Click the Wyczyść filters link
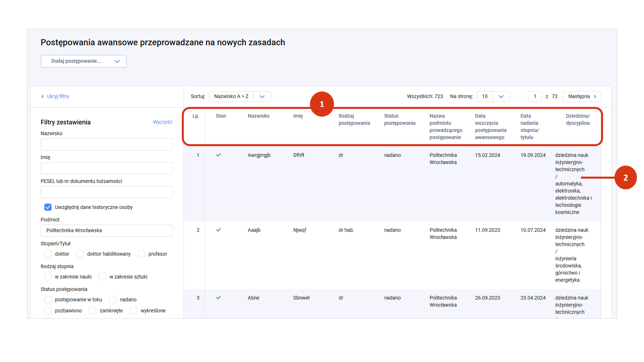The width and height of the screenshot is (644, 362). pyautogui.click(x=162, y=122)
